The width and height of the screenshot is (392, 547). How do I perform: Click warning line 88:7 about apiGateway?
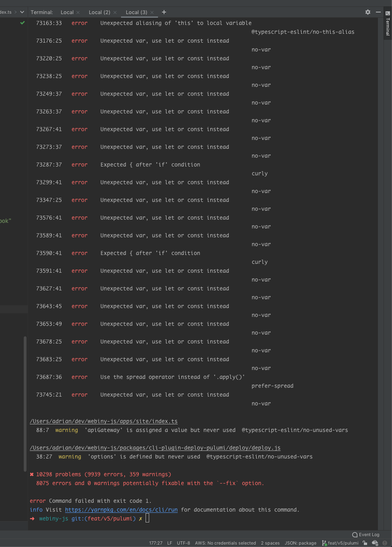coord(192,430)
